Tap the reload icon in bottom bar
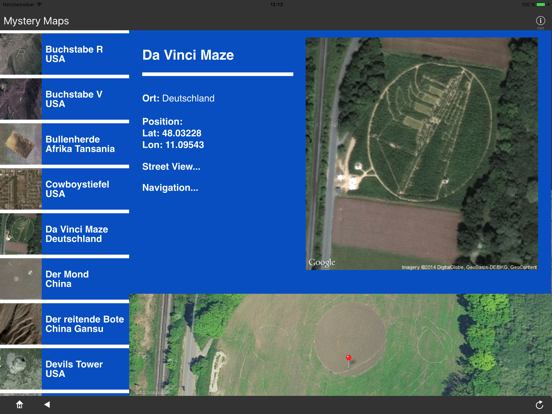 (539, 405)
